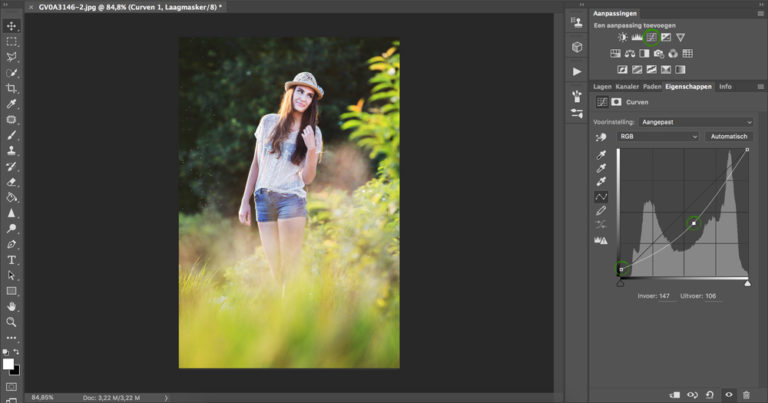The width and height of the screenshot is (768, 403).
Task: Click the Curves adjustment icon
Action: point(650,37)
